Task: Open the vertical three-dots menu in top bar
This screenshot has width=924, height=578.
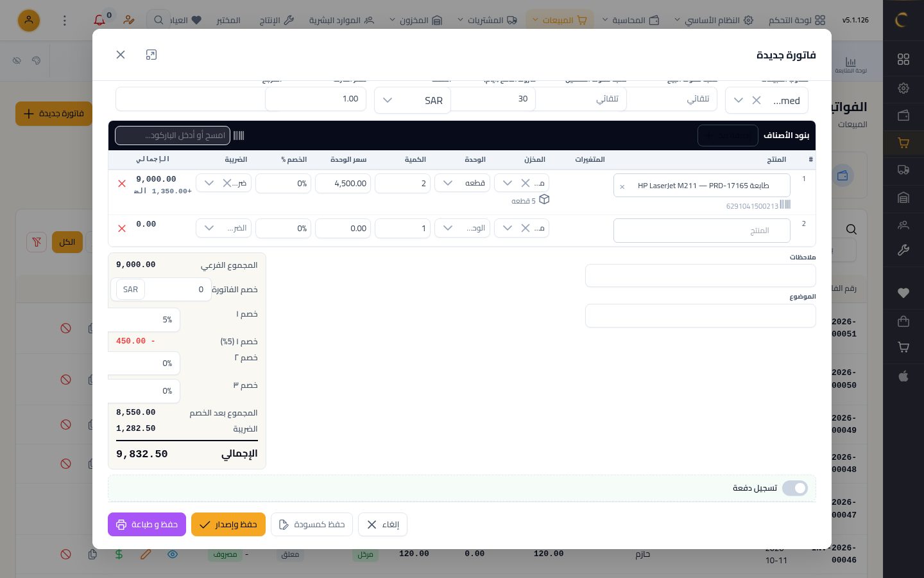Action: 64,21
